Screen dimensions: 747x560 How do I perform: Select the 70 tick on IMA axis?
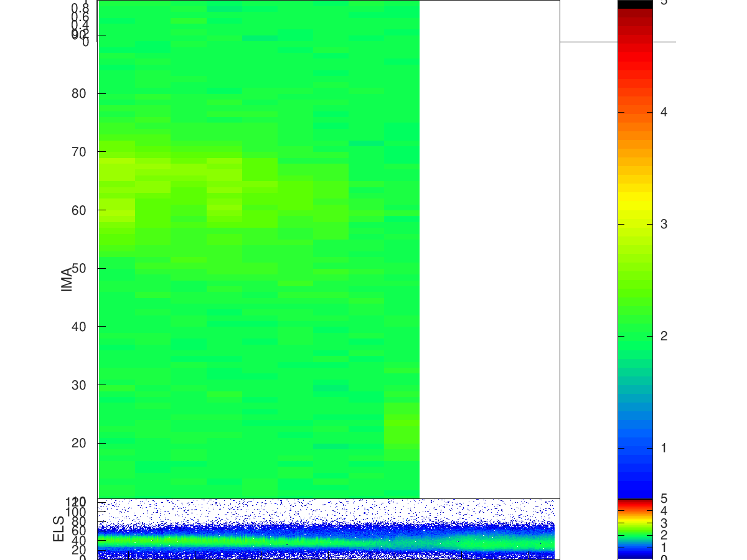(x=78, y=152)
